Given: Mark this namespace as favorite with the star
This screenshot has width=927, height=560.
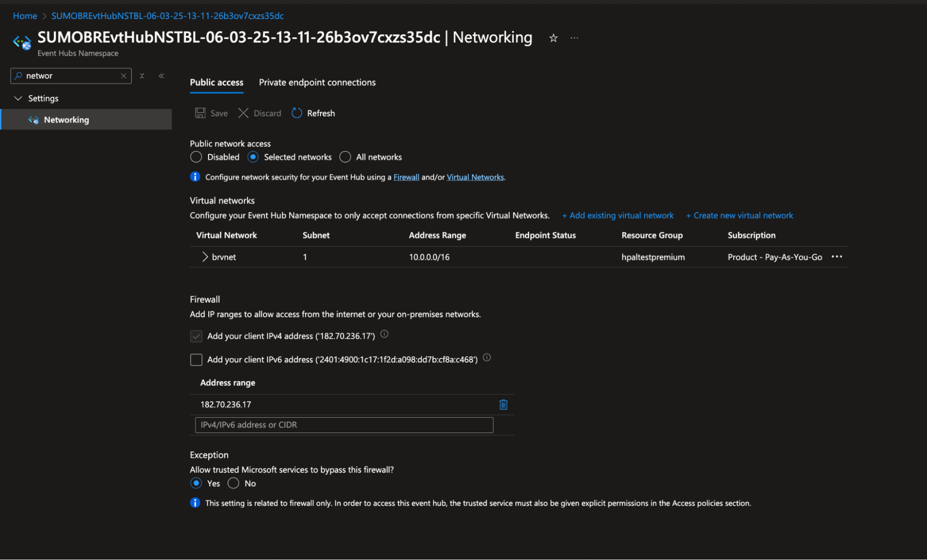Looking at the screenshot, I should (553, 38).
